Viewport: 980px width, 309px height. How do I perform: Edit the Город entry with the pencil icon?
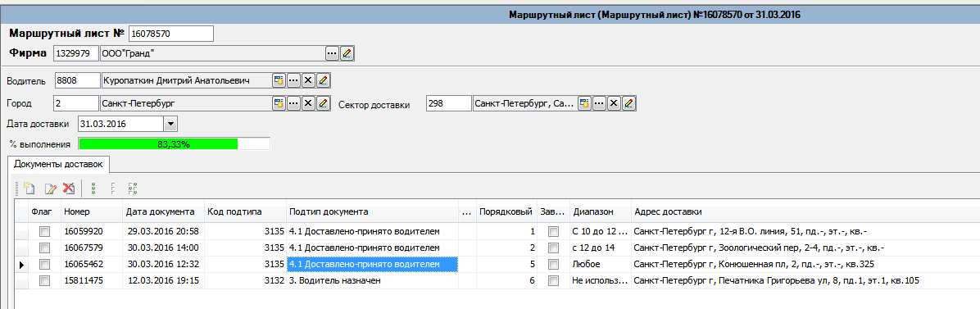(x=323, y=103)
